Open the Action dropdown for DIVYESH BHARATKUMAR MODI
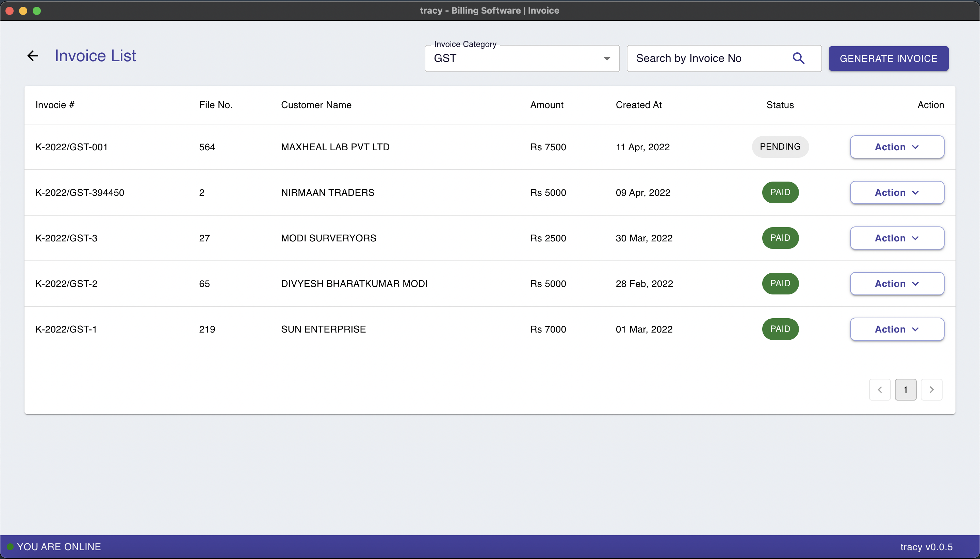This screenshot has height=559, width=980. [896, 283]
